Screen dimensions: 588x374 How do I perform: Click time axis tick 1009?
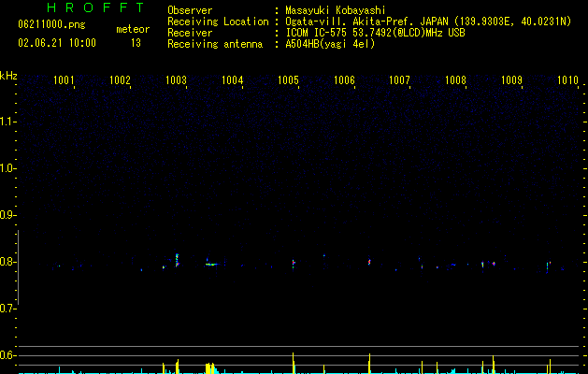coord(512,80)
